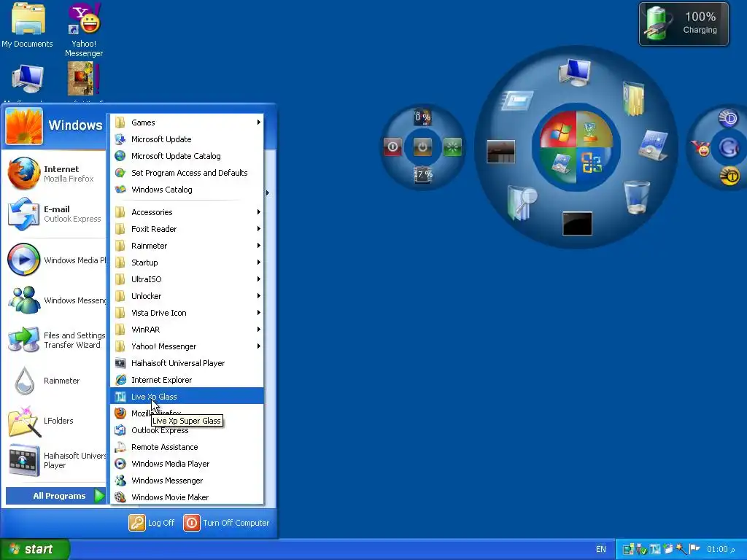
Task: Click the Windows logo red quadrant
Action: coord(557,130)
